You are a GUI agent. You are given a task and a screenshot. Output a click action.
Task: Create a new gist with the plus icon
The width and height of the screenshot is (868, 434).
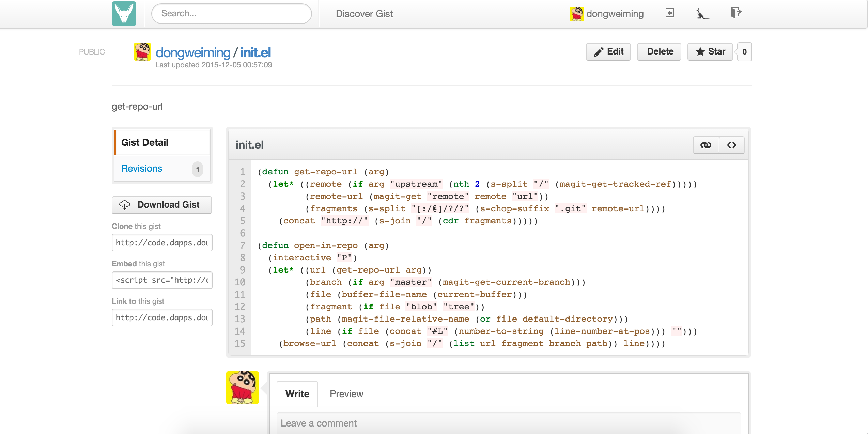670,13
